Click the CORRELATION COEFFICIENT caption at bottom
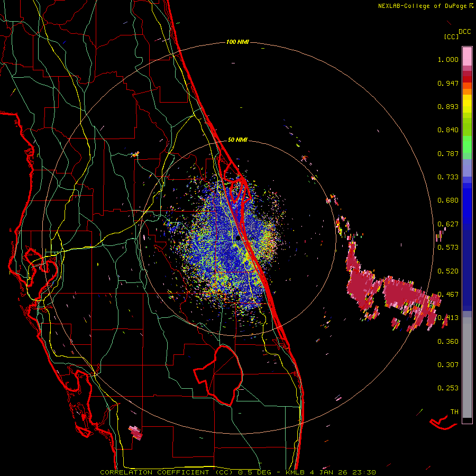Screen dimensions: 476x476 237,472
